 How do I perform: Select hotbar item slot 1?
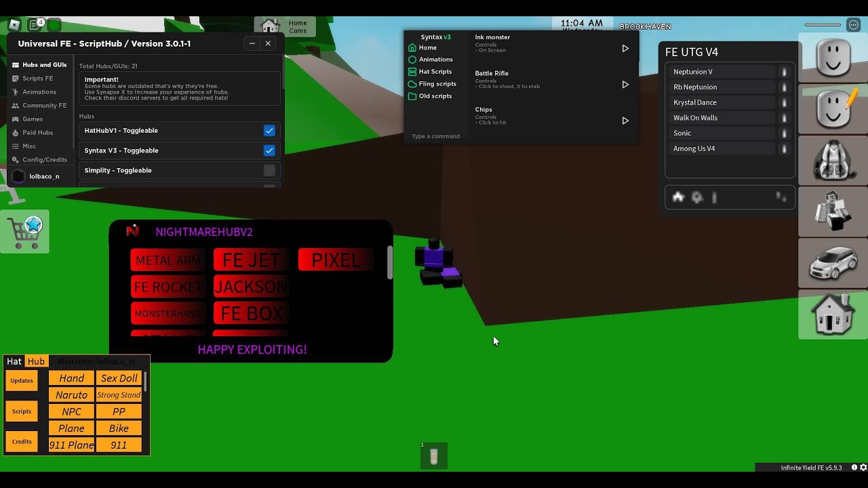434,455
